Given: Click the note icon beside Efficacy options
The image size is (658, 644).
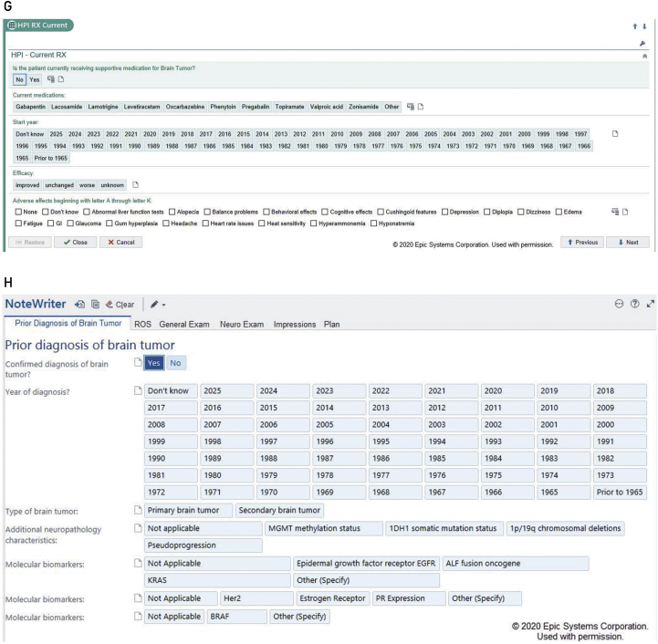Looking at the screenshot, I should point(135,185).
